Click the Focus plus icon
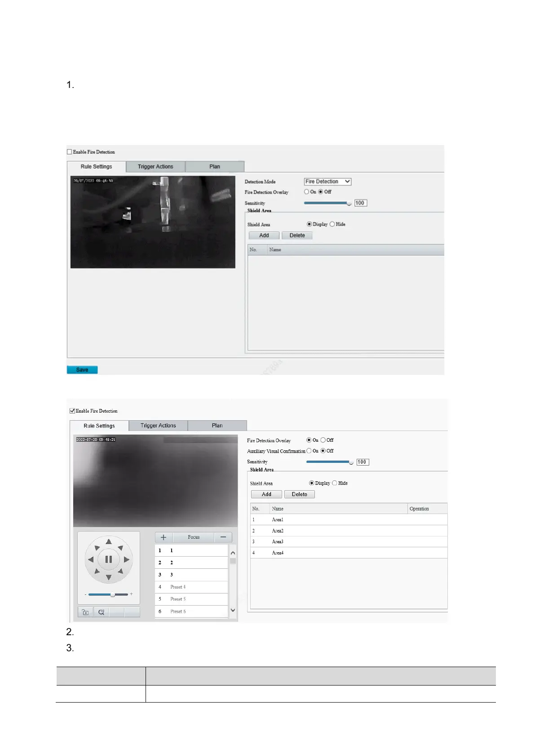This screenshot has height=756, width=535. tap(164, 537)
